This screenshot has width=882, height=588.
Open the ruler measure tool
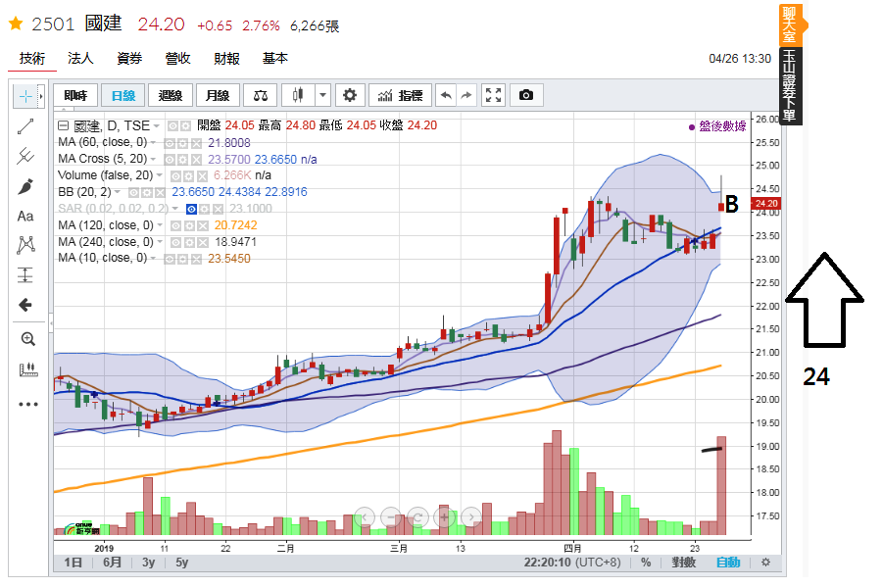[x=27, y=369]
